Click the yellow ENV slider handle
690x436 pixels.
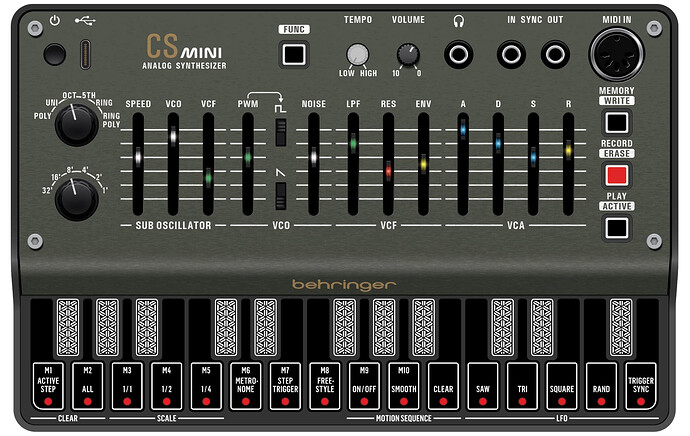(x=423, y=164)
